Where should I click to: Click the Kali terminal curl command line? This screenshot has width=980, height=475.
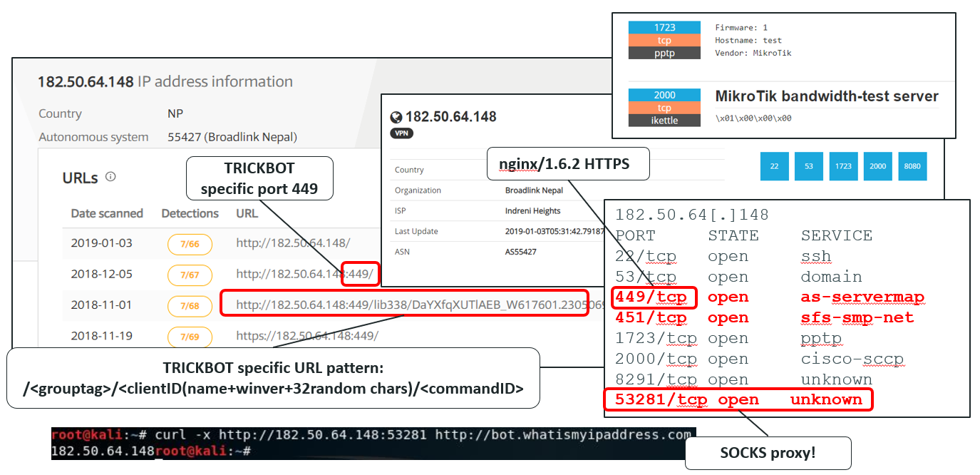(x=371, y=435)
